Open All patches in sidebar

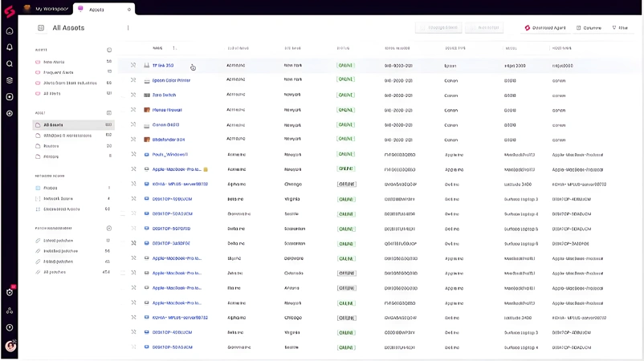coord(55,273)
